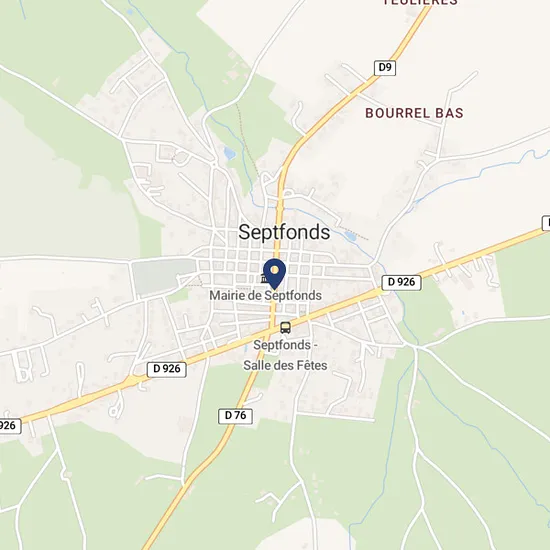Click the D 926 shield east of town

click(x=402, y=282)
